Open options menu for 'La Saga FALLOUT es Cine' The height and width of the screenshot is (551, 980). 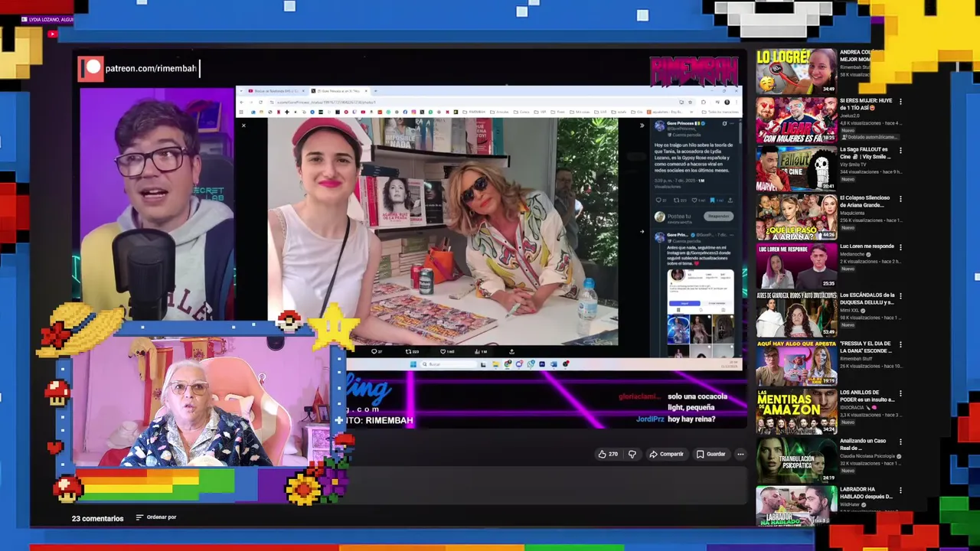(900, 150)
